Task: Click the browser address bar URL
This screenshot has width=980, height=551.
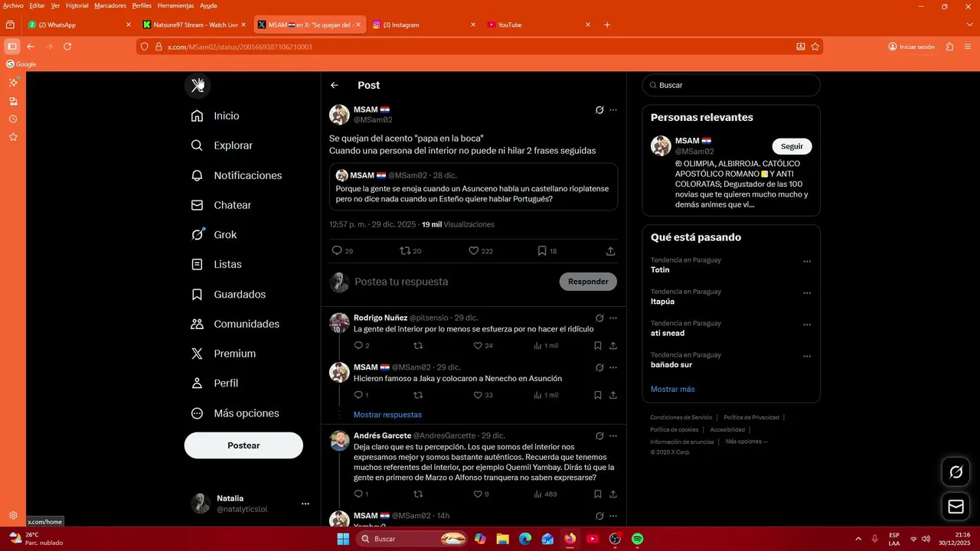Action: [240, 47]
